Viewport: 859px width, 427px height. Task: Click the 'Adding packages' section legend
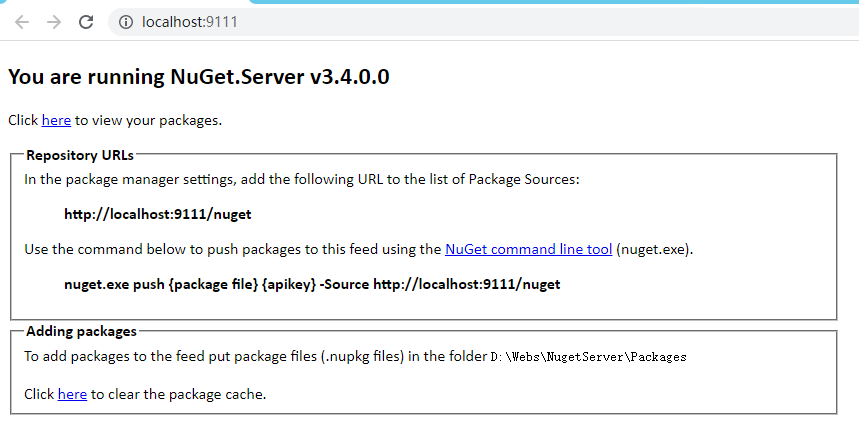point(82,332)
